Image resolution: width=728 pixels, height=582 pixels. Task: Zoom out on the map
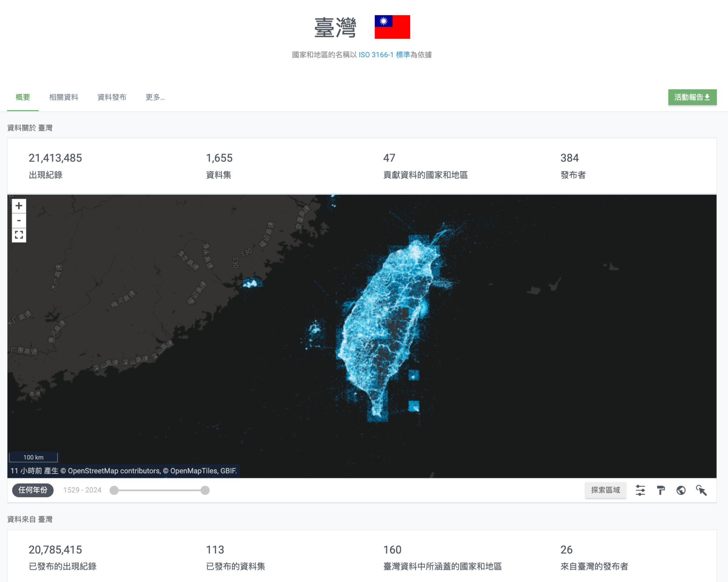pos(19,221)
